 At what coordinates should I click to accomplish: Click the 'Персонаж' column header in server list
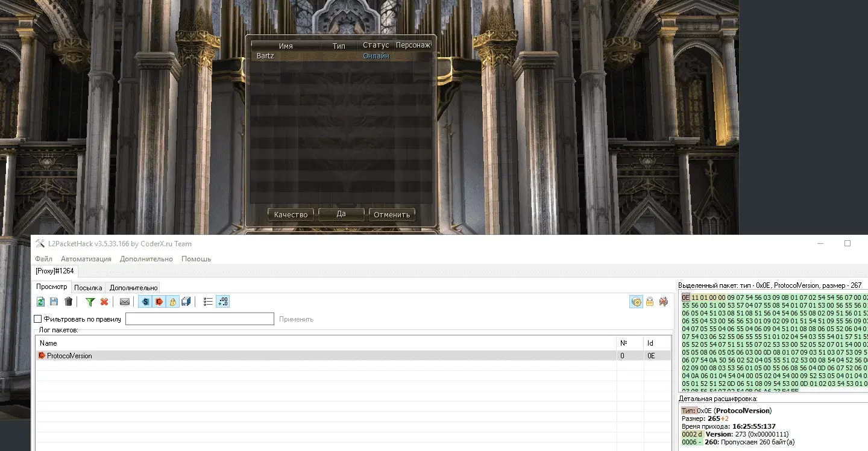[x=414, y=46]
